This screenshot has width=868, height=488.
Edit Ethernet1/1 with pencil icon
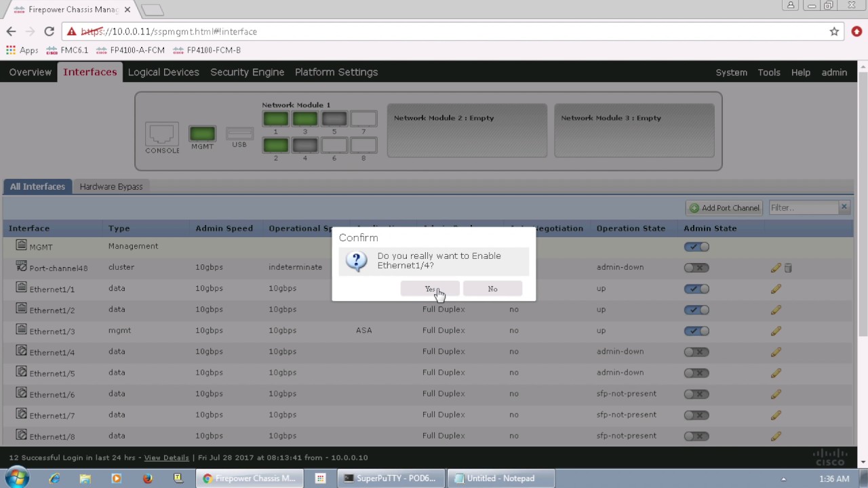click(x=776, y=289)
